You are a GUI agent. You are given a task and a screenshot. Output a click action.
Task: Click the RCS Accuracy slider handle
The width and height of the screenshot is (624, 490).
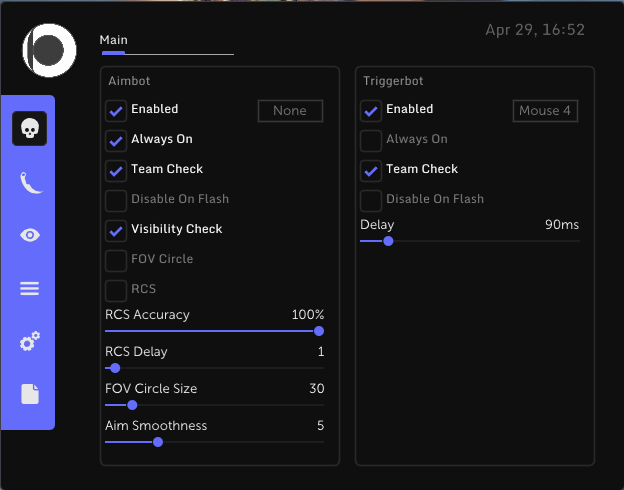[319, 331]
